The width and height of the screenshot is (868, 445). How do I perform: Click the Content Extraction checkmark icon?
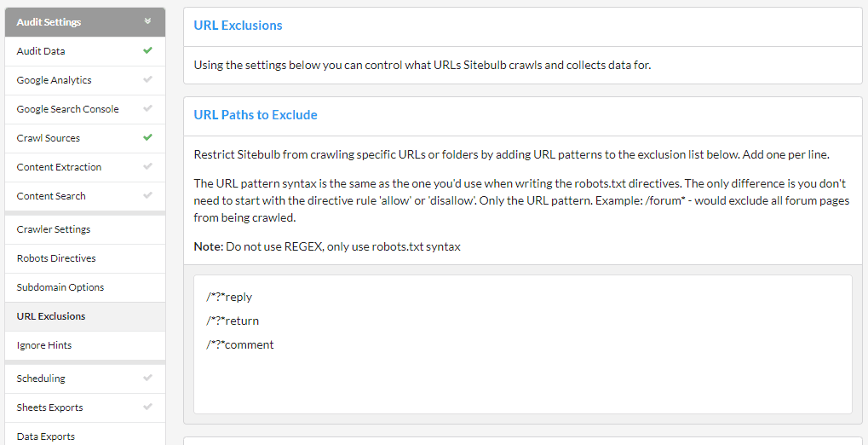pyautogui.click(x=148, y=167)
